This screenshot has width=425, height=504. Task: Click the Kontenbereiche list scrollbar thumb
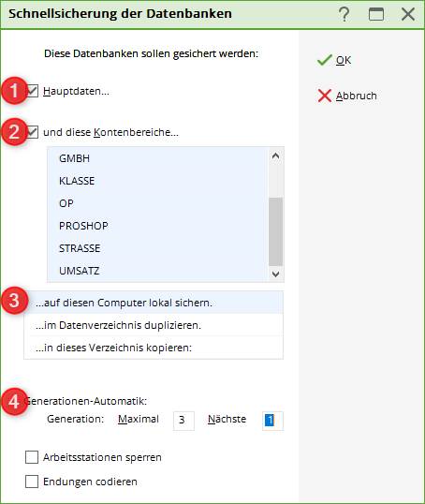pyautogui.click(x=275, y=231)
